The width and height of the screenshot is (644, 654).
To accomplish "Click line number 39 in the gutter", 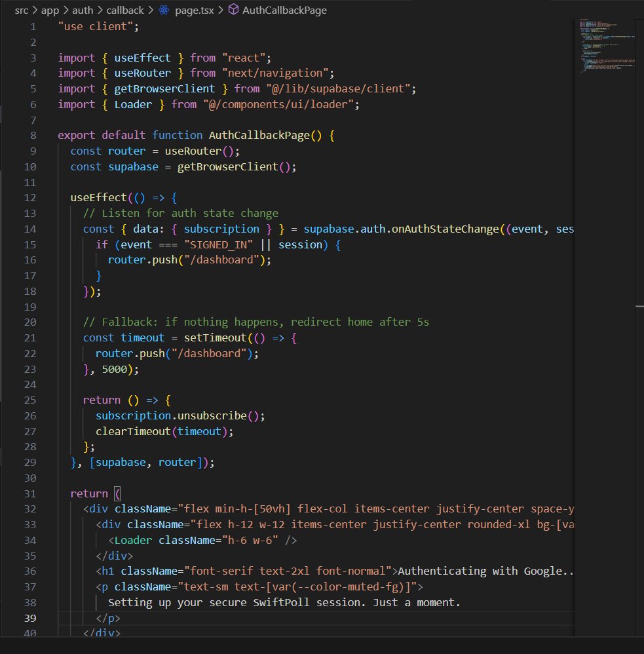I will pos(30,618).
